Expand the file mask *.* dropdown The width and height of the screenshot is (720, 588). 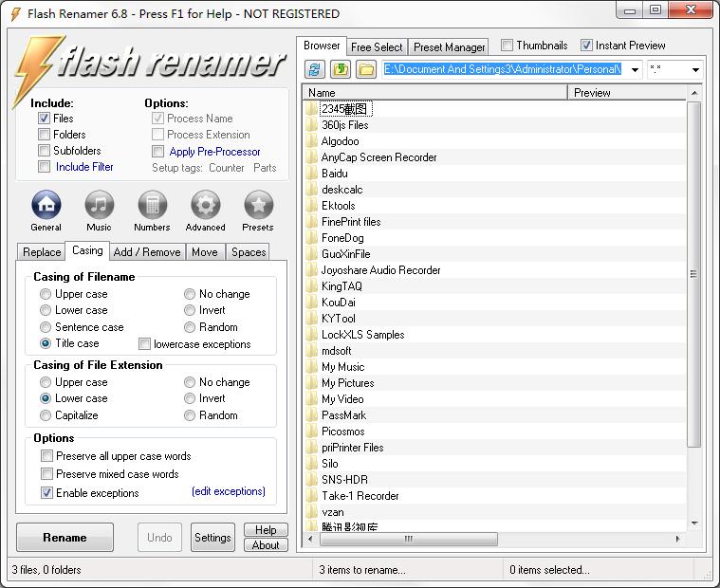695,70
